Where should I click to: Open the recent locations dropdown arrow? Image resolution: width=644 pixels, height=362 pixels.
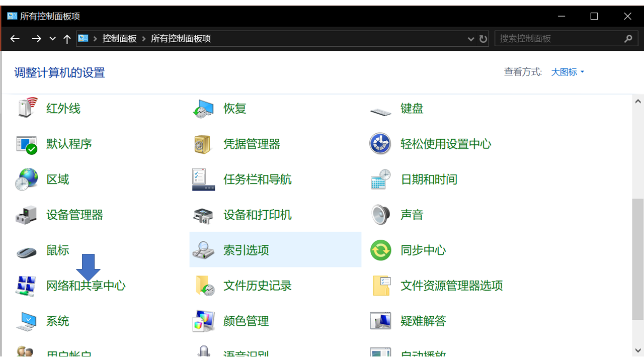click(52, 39)
